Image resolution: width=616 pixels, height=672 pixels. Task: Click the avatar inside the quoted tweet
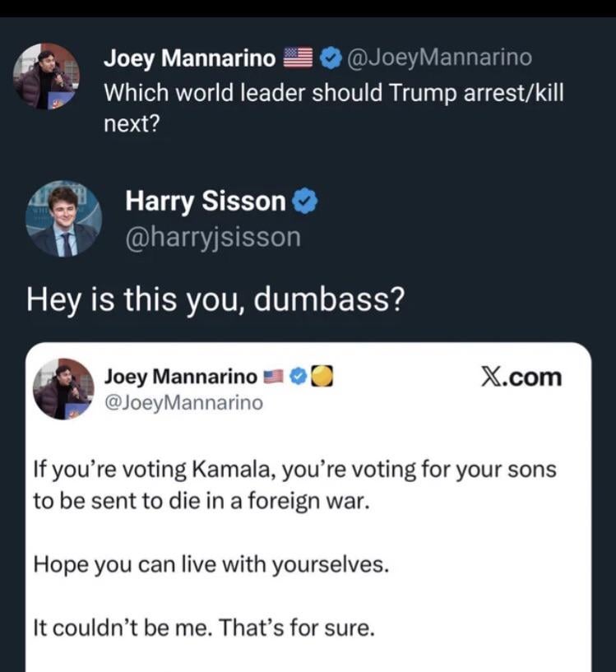pos(64,388)
